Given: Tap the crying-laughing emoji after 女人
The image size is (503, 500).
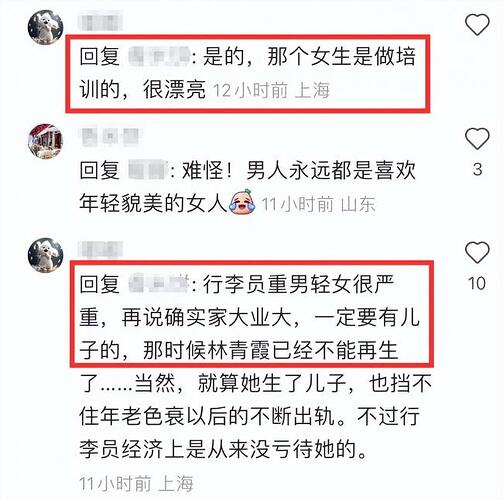Looking at the screenshot, I should pyautogui.click(x=242, y=202).
